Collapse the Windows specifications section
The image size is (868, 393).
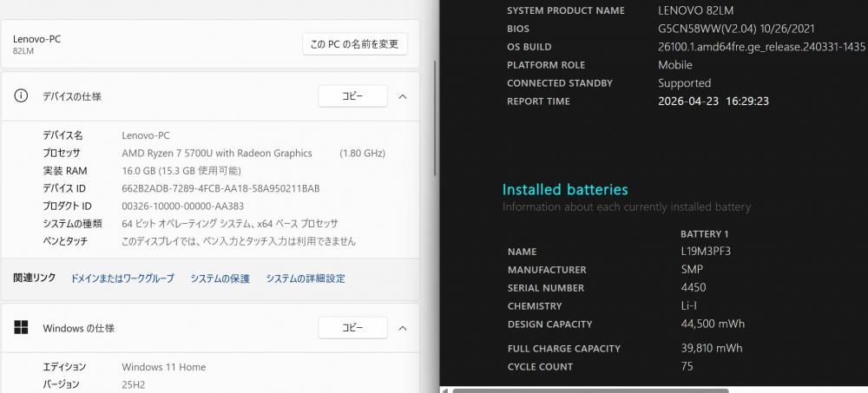403,328
